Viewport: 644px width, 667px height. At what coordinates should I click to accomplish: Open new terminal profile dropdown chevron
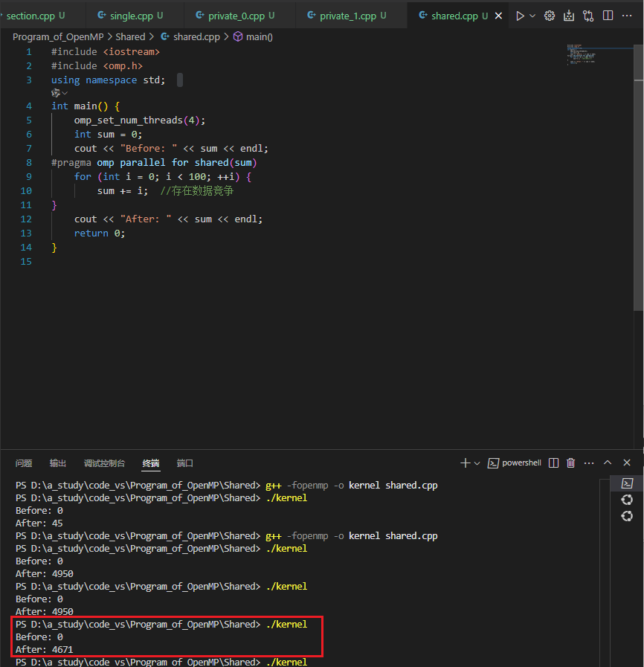pyautogui.click(x=477, y=463)
